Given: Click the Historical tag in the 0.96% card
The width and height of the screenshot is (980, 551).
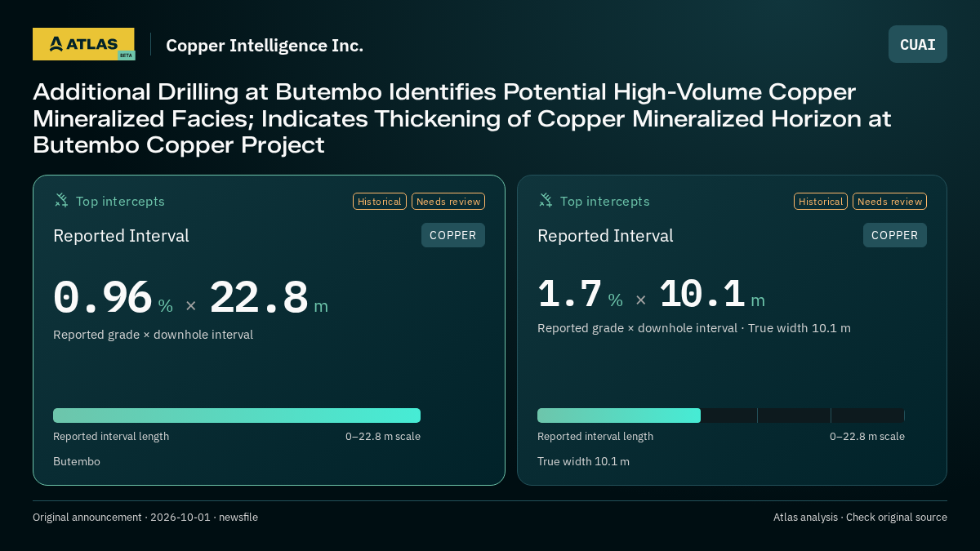Looking at the screenshot, I should coord(380,202).
